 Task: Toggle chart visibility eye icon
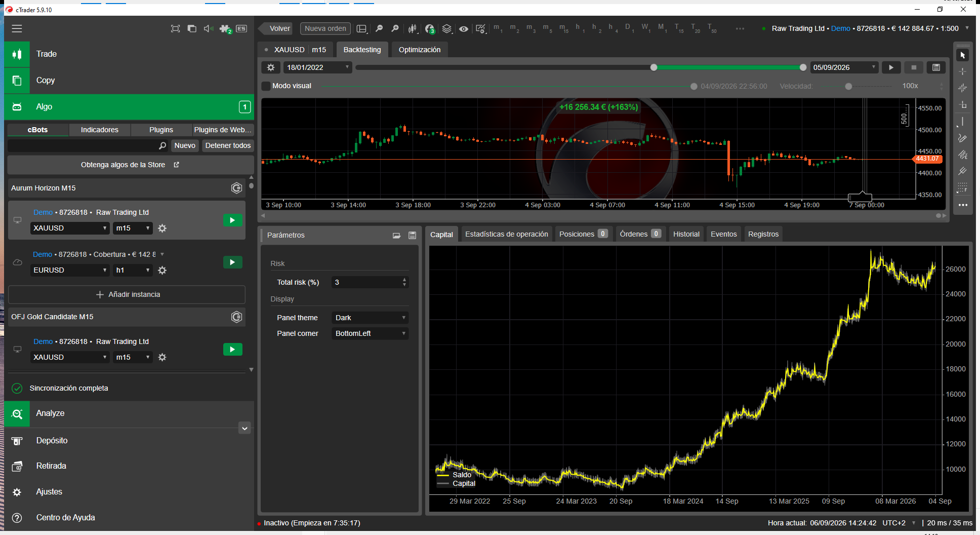tap(464, 29)
